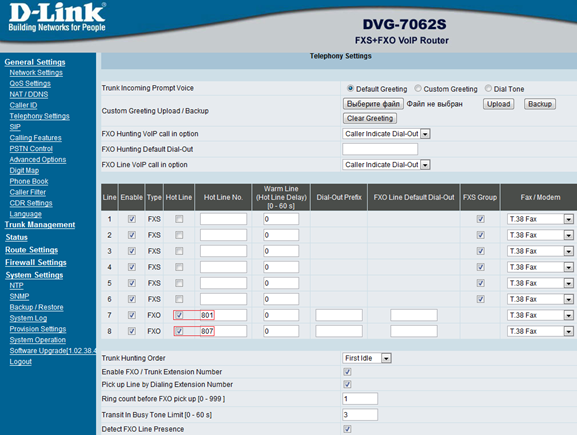Open Trunk Management section
The height and width of the screenshot is (435, 577).
[40, 224]
